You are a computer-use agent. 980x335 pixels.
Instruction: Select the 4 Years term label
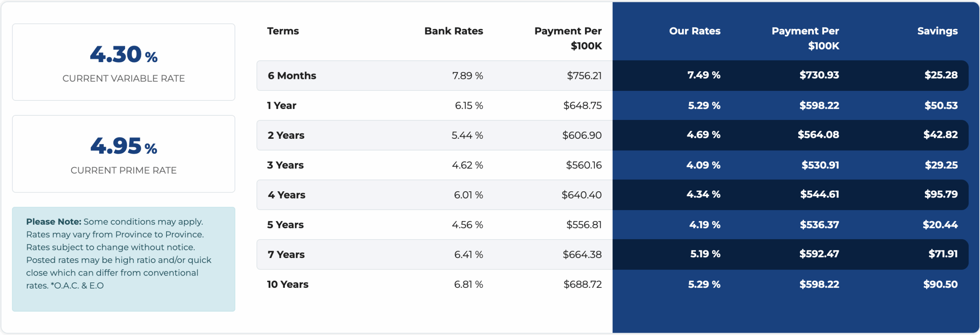click(286, 195)
